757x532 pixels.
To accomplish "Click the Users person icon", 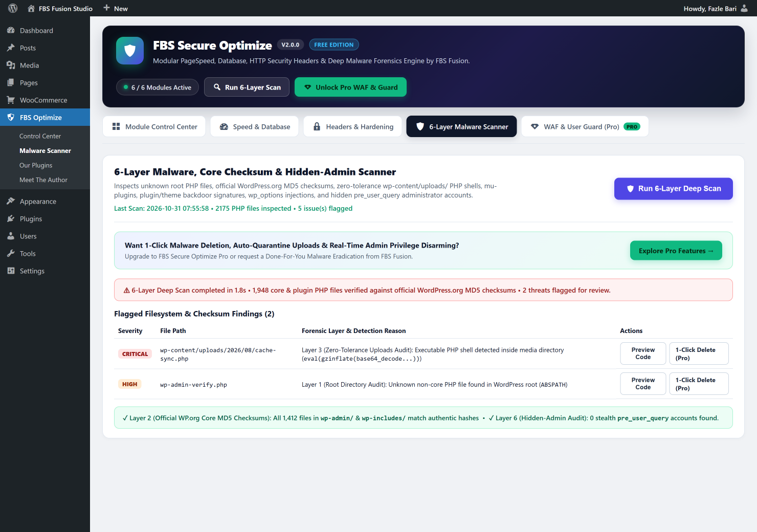I will pyautogui.click(x=11, y=236).
